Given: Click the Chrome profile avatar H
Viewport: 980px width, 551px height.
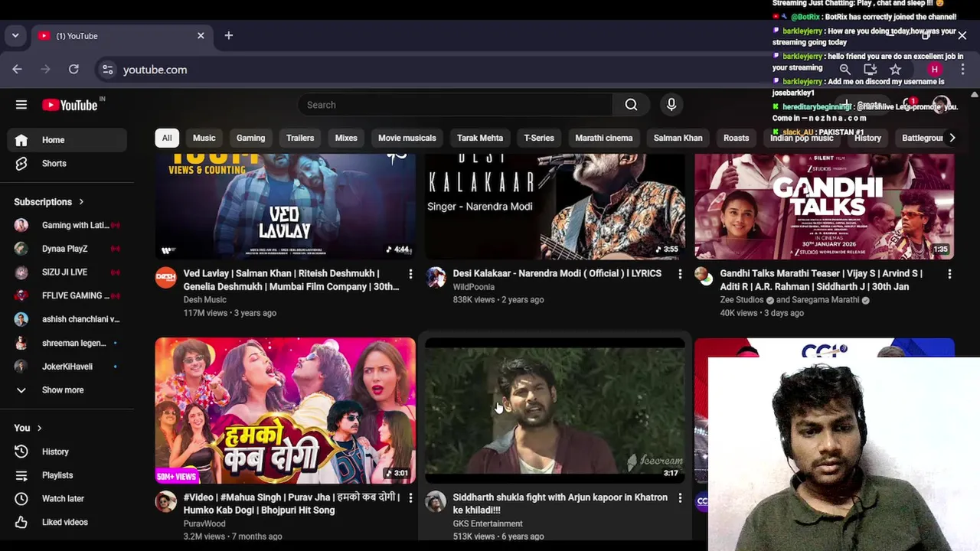Looking at the screenshot, I should (934, 70).
